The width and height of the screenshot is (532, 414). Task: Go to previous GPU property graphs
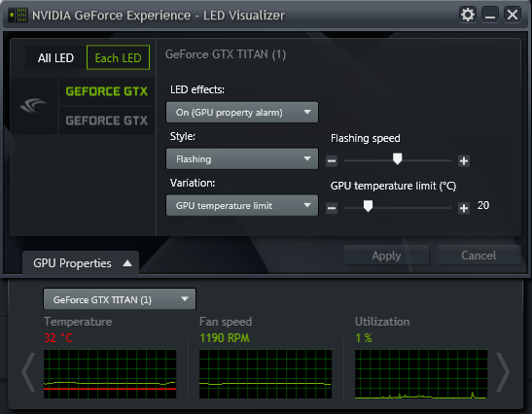click(28, 372)
